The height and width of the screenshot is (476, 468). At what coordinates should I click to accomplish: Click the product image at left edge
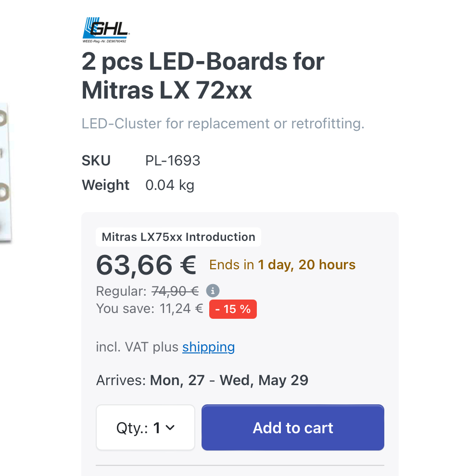[6, 173]
